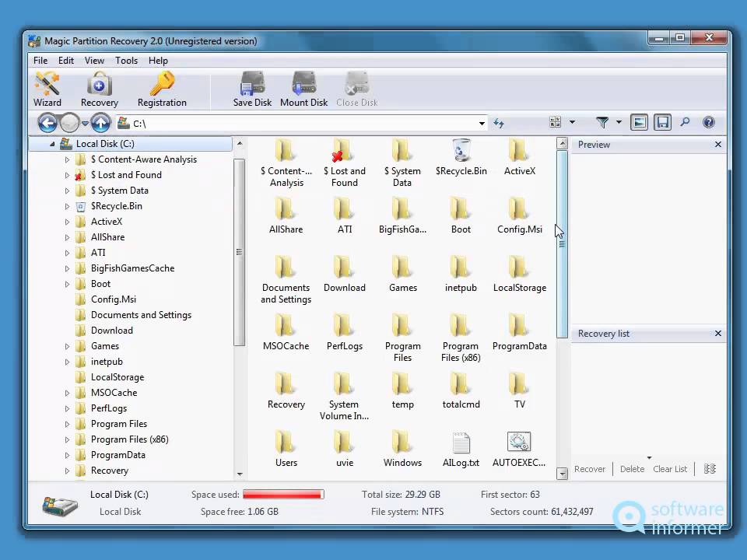The image size is (747, 560).
Task: Toggle the Preview panel button
Action: [x=639, y=122]
